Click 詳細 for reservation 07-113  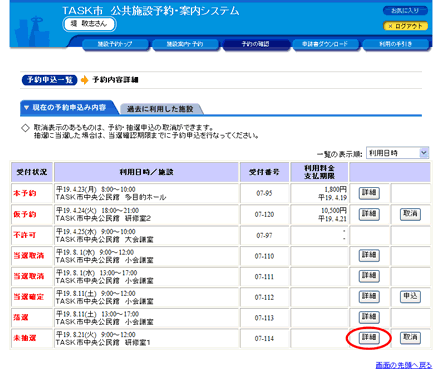[x=369, y=317]
